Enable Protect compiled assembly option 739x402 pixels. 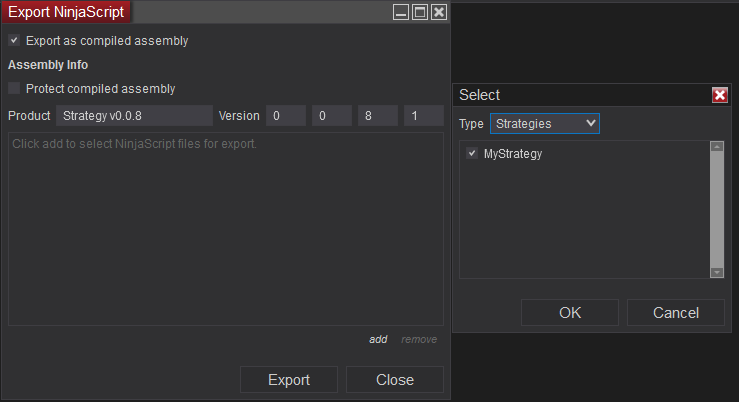click(14, 89)
